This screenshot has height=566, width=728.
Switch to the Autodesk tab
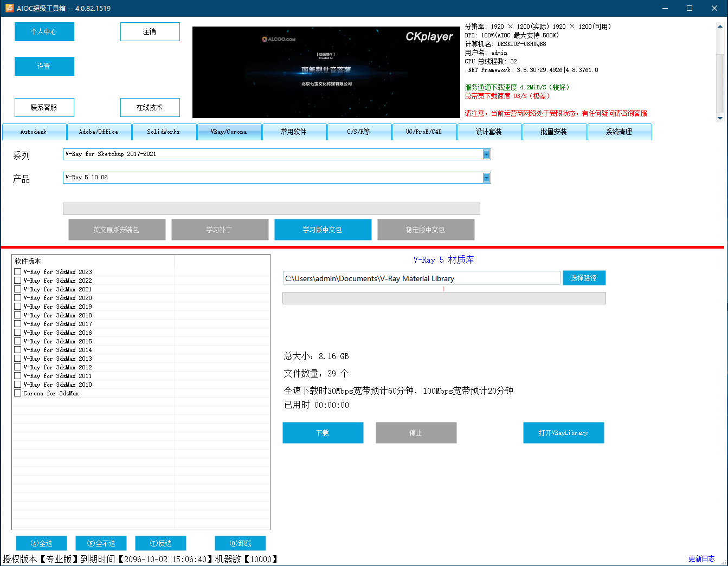(x=34, y=132)
